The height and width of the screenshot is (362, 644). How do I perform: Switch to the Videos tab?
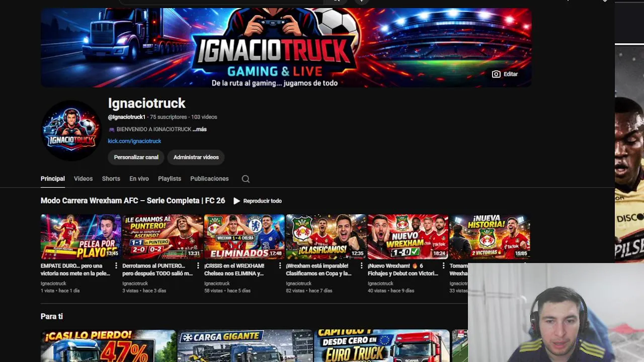(83, 178)
